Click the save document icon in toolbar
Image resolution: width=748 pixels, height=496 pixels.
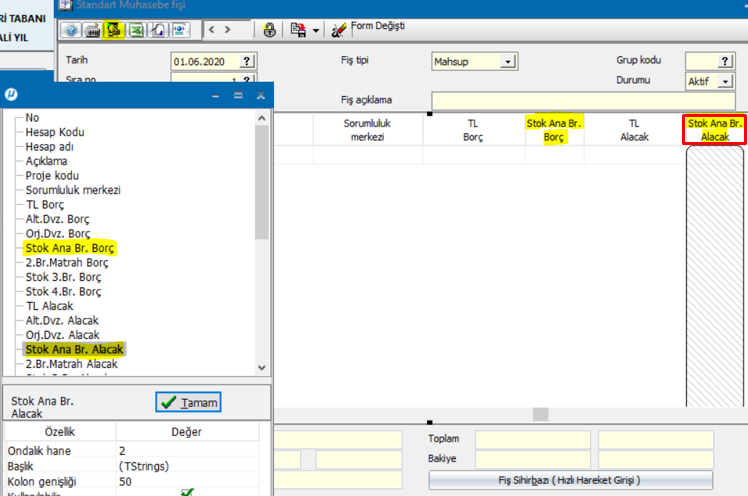(x=297, y=30)
